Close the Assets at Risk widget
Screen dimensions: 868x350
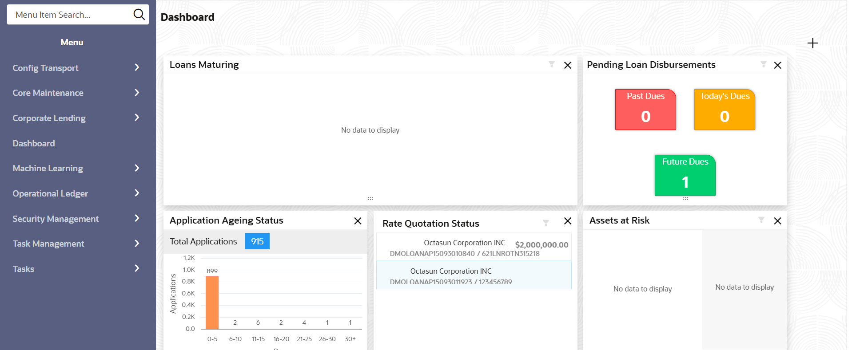pyautogui.click(x=777, y=221)
